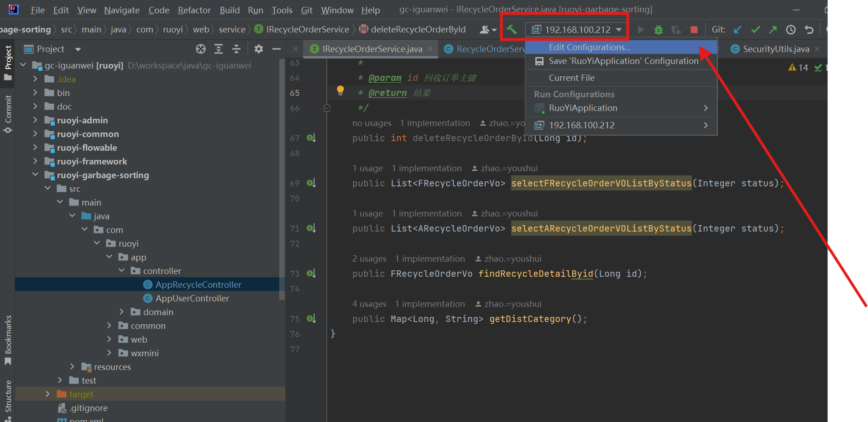This screenshot has width=868, height=422.
Task: Click the Git Push arrow icon
Action: pyautogui.click(x=773, y=30)
